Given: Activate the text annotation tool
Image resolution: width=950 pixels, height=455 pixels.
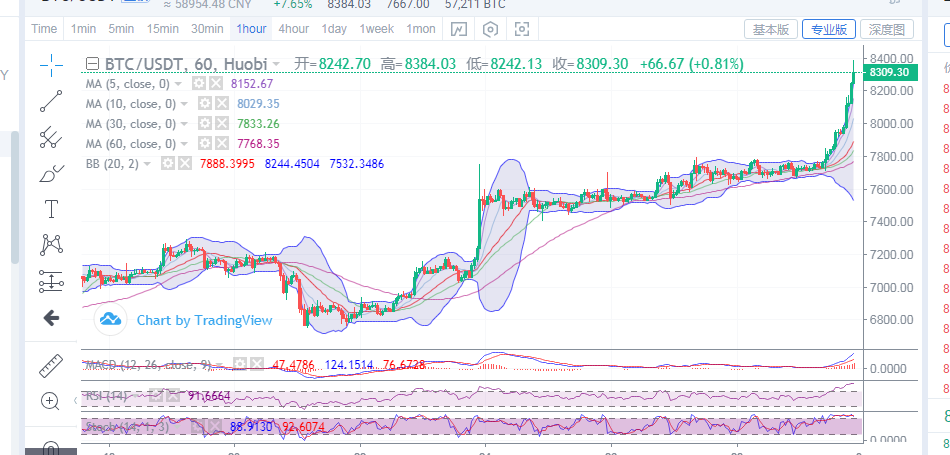Looking at the screenshot, I should [51, 209].
